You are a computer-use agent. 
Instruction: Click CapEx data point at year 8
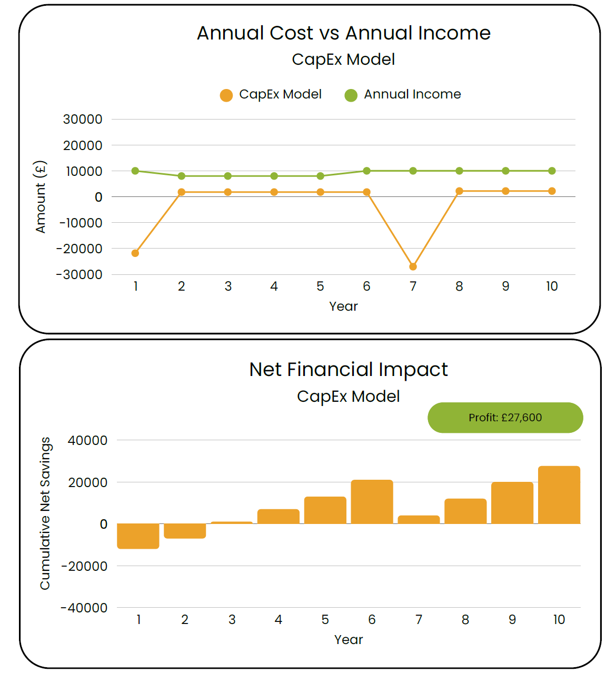click(x=459, y=191)
